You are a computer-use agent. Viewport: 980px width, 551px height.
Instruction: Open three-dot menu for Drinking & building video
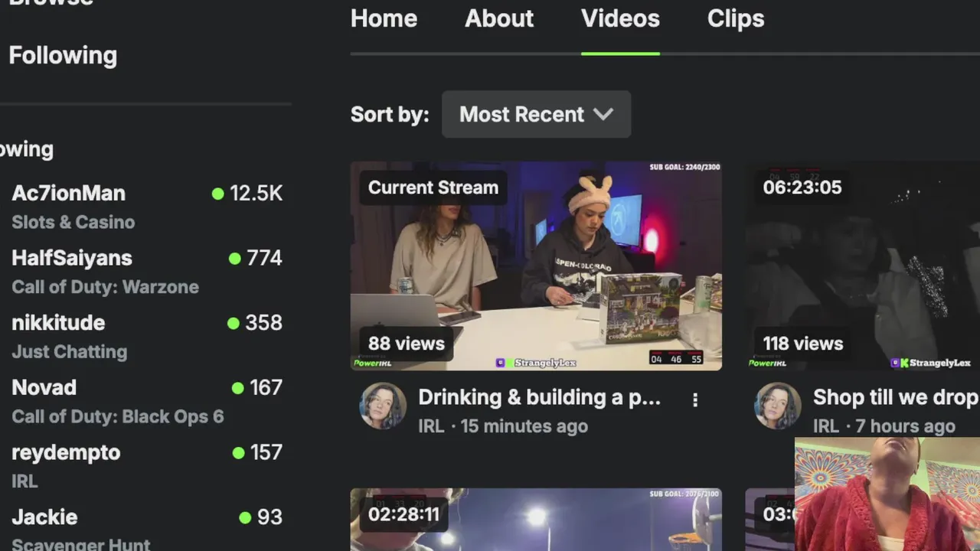[695, 399]
